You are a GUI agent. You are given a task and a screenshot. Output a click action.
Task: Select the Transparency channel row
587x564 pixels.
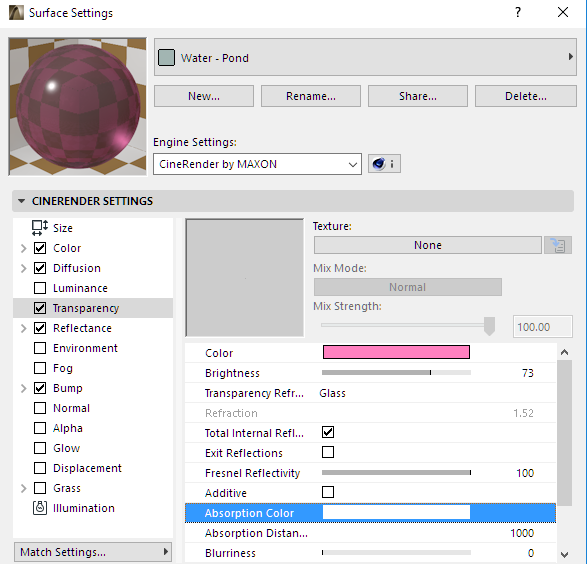coord(93,308)
